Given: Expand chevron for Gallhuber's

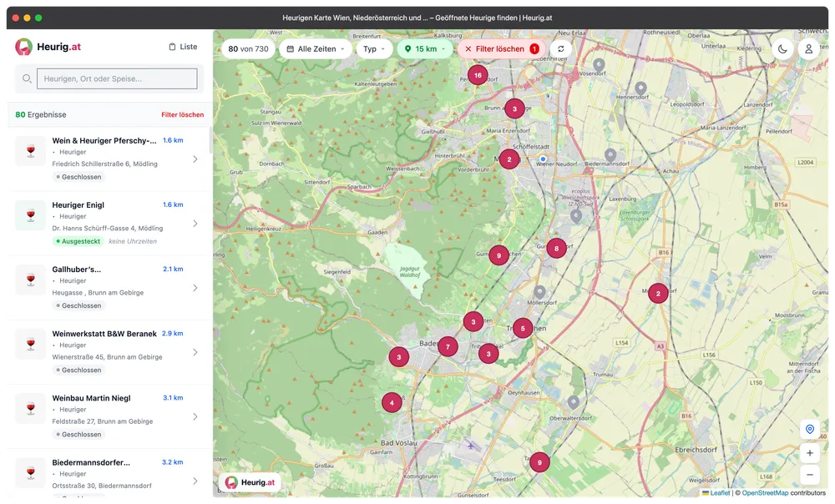Looking at the screenshot, I should click(x=195, y=288).
